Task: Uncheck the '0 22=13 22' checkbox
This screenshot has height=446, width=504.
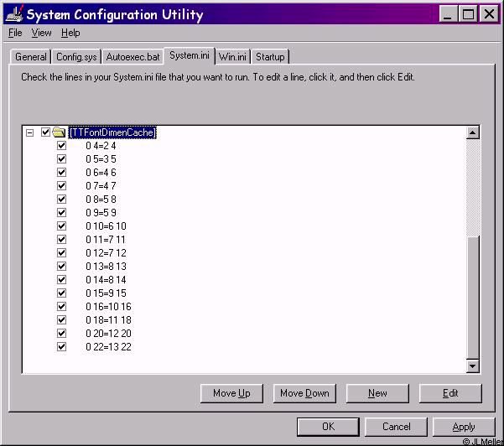Action: (61, 347)
